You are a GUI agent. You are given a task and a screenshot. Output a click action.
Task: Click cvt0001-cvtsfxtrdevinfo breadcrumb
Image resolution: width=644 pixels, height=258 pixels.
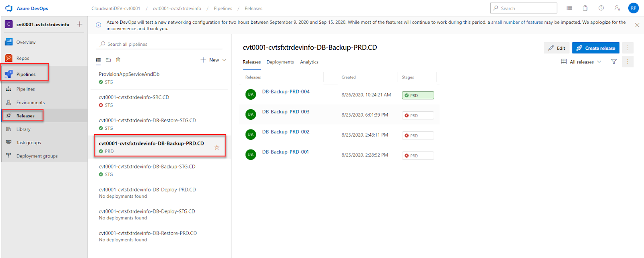pyautogui.click(x=177, y=8)
